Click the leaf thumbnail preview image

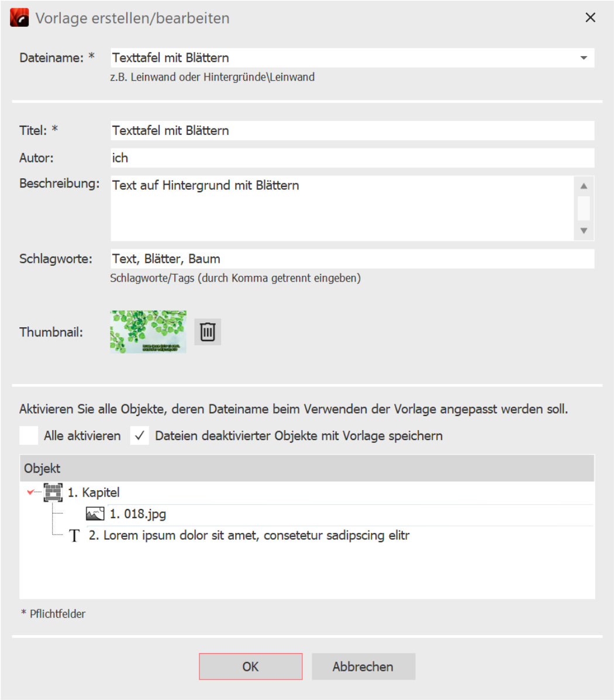pyautogui.click(x=148, y=332)
